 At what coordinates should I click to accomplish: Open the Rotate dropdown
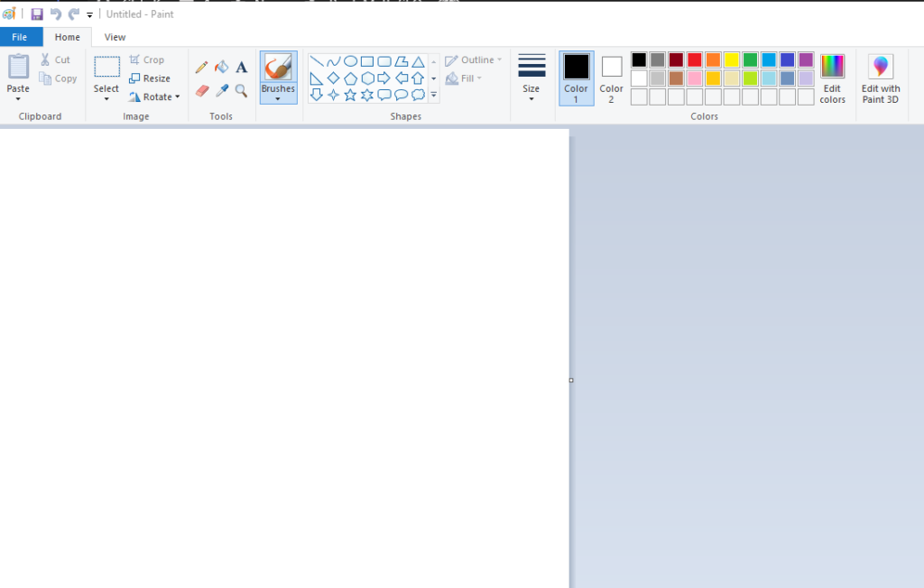[154, 96]
